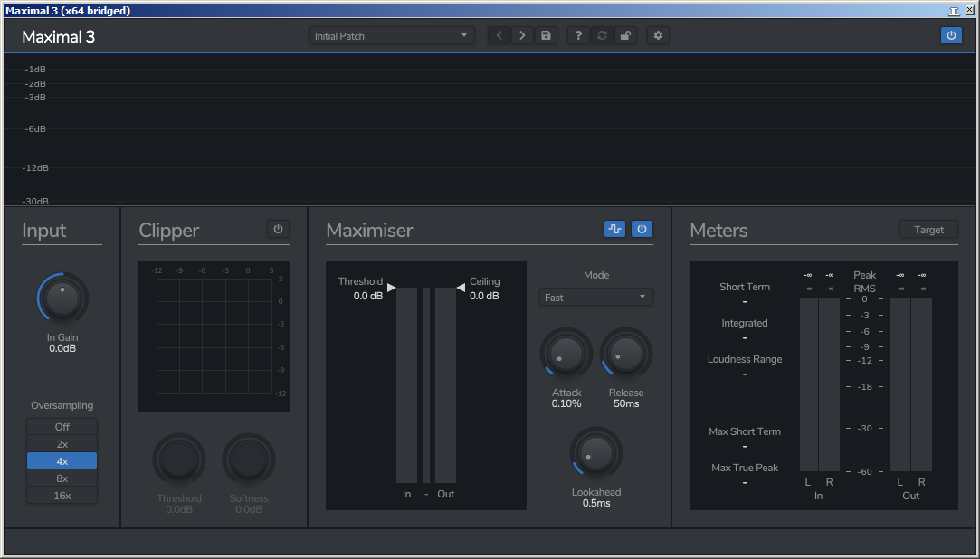The width and height of the screenshot is (980, 559).
Task: Click the pin icon in the title bar
Action: [954, 11]
